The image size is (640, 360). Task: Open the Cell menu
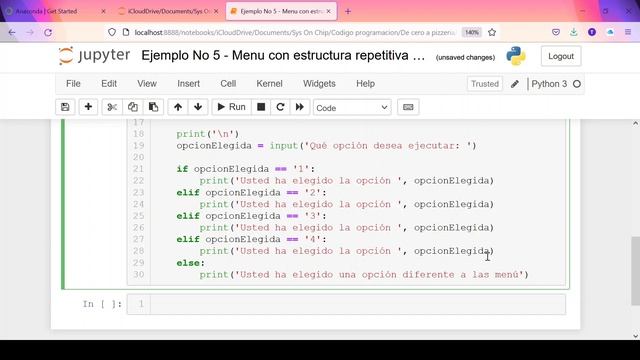pos(228,84)
